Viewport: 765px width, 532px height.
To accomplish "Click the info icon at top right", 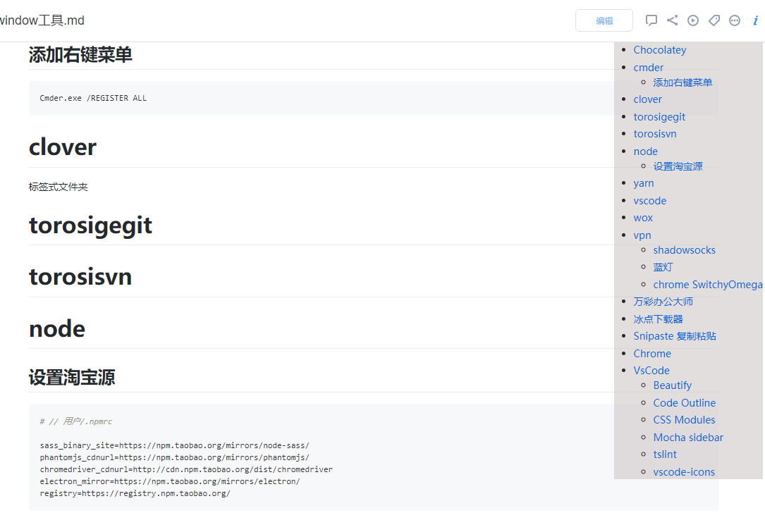I will 755,20.
